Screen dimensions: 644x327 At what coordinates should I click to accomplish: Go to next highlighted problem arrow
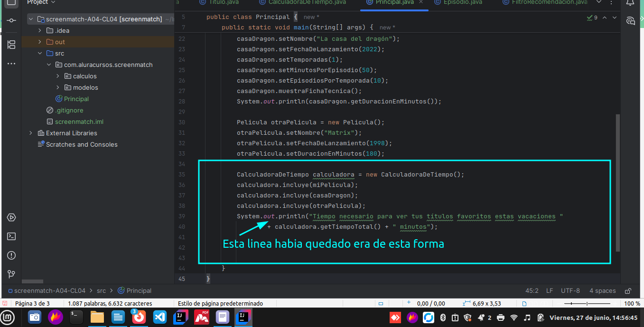[x=615, y=18]
